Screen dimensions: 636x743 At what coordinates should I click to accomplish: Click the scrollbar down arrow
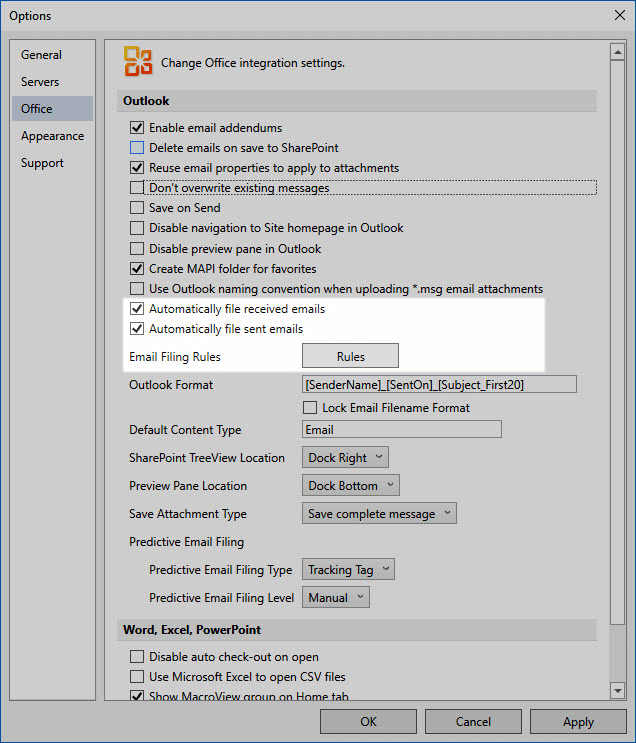(617, 691)
